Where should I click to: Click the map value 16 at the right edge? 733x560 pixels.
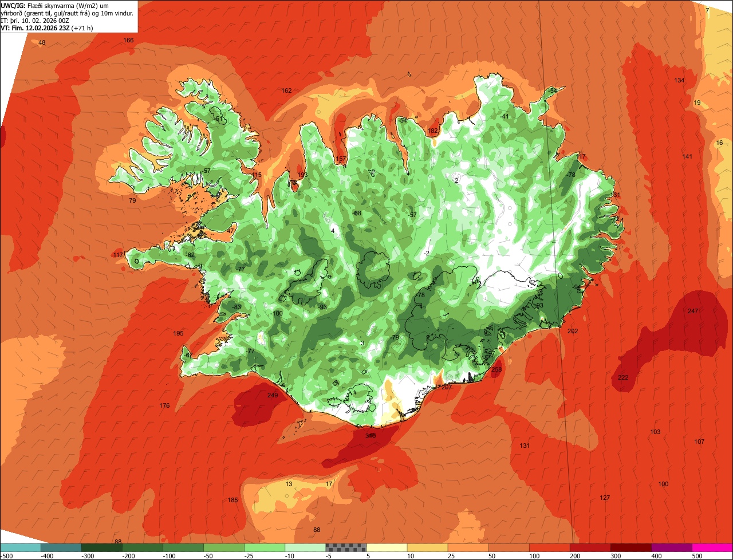click(720, 143)
